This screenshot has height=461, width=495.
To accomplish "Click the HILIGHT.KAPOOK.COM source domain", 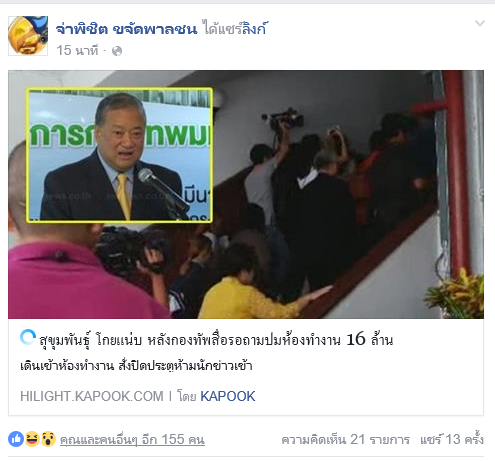I will pyautogui.click(x=92, y=396).
